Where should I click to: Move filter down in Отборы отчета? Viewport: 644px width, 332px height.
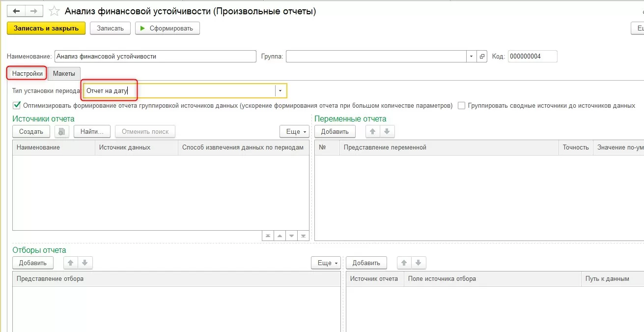pos(84,263)
